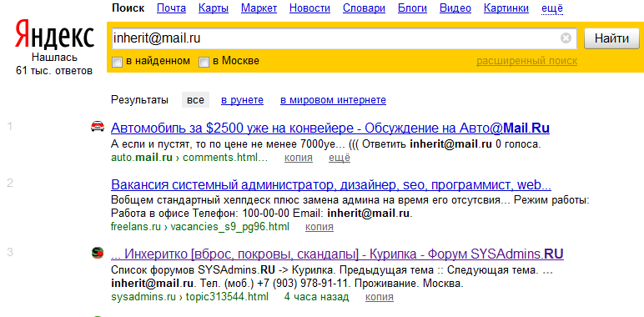644x317 pixels.
Task: Enable the "в найденном" checkbox
Action: click(x=117, y=62)
